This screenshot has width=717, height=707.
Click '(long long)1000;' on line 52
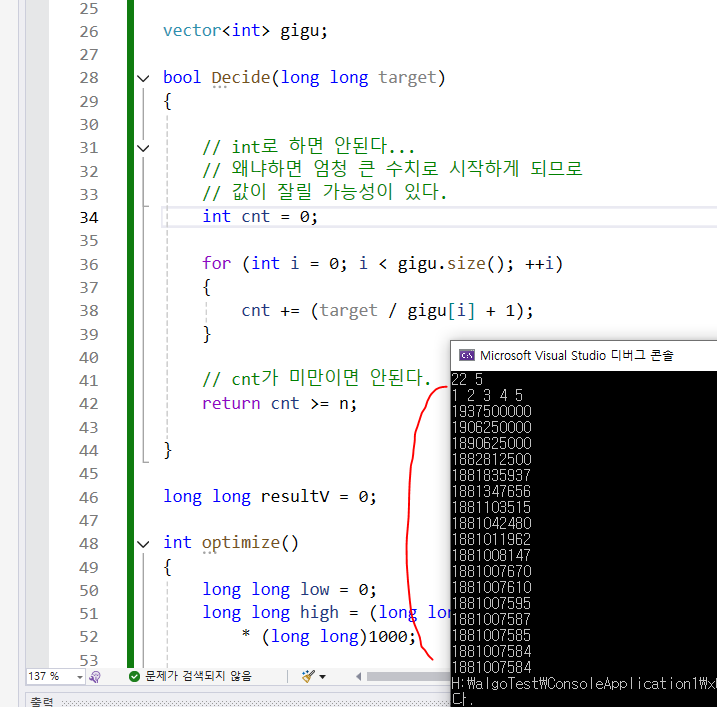point(338,637)
